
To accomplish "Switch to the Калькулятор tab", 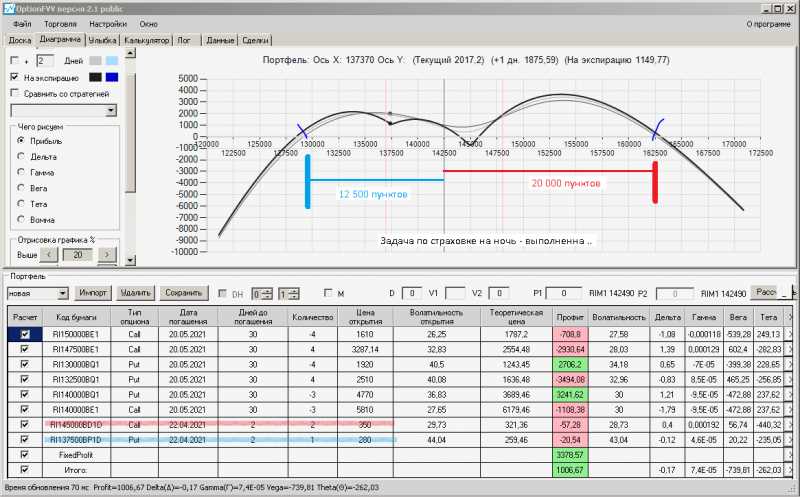I will point(146,40).
